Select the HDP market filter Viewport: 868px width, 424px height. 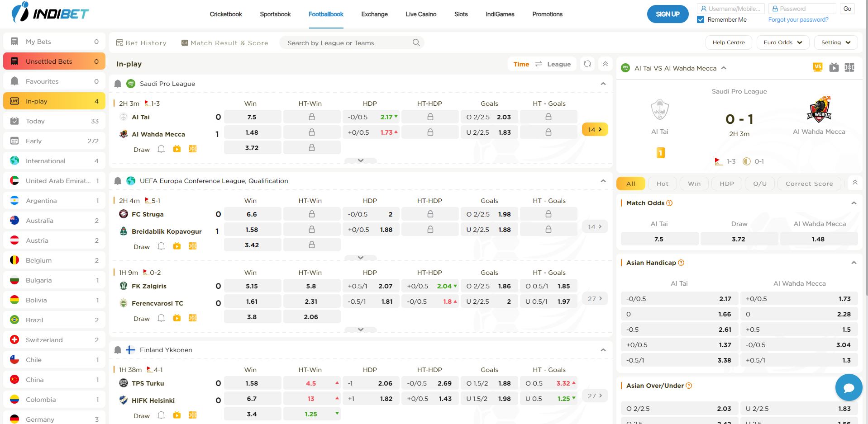[x=727, y=184]
